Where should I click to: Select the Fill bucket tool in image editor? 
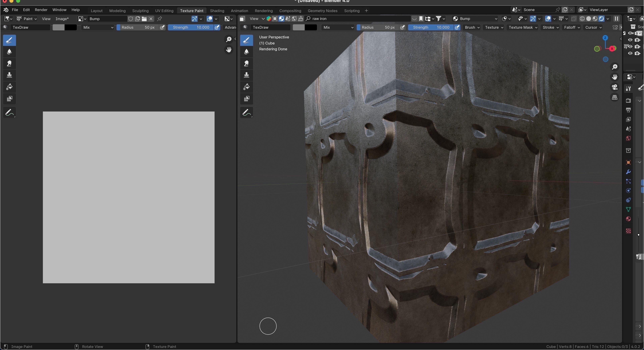[10, 87]
